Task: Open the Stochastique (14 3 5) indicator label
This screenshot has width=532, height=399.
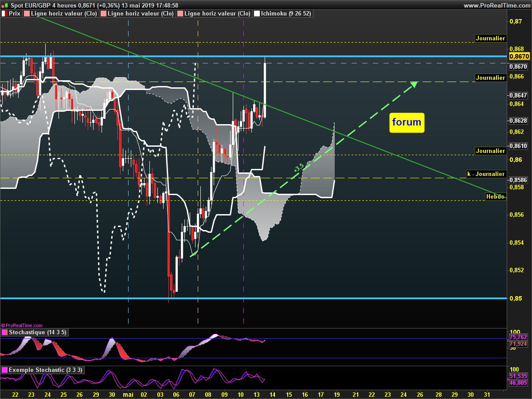Action: coord(34,332)
